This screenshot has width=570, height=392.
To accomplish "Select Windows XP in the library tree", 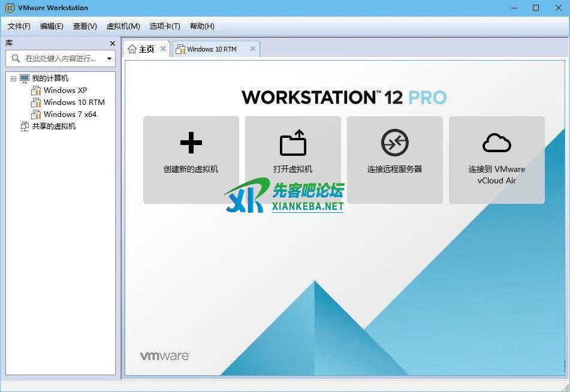I will (x=65, y=91).
